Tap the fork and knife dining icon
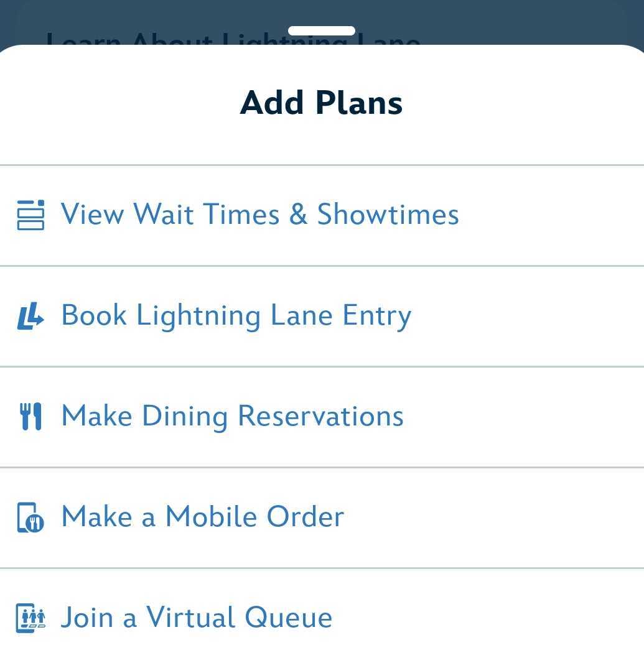This screenshot has height=668, width=644. click(x=30, y=417)
